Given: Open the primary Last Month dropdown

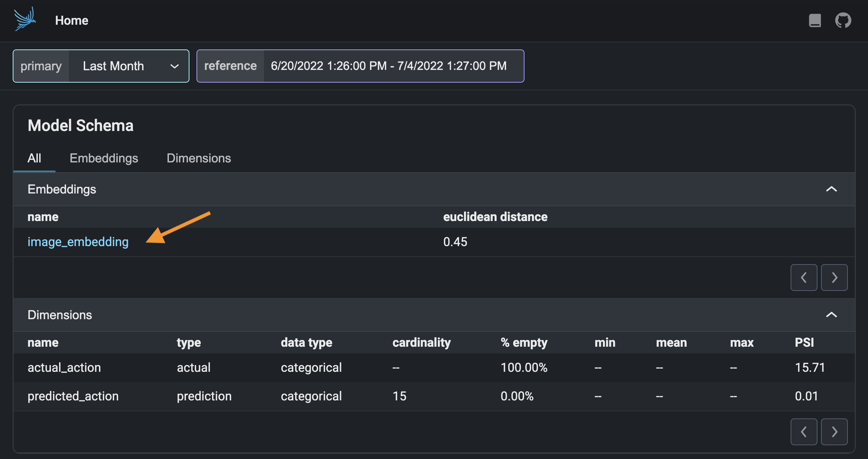Looking at the screenshot, I should coord(129,66).
